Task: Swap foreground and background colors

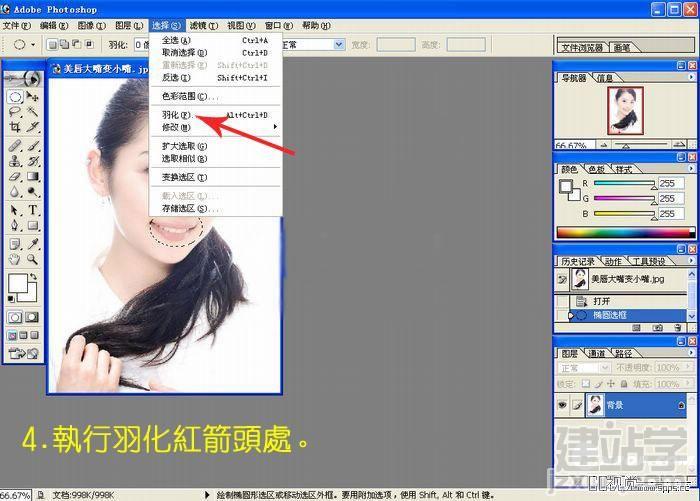Action: (x=33, y=276)
